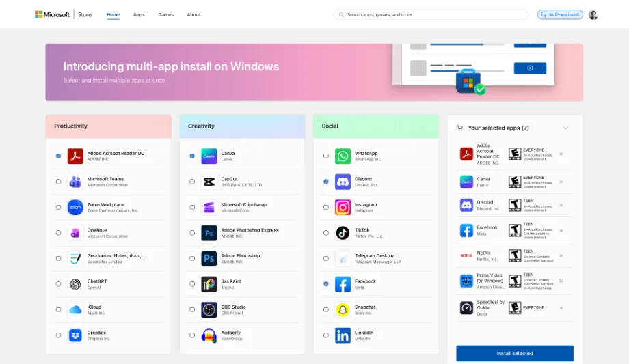Click the OBS Studio app icon
Viewport: 629px width, 364px height.
209,310
